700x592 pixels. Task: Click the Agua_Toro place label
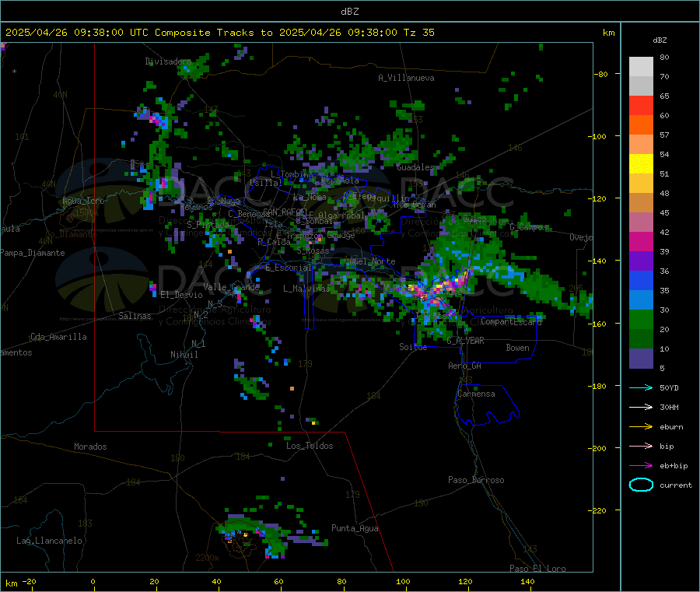tap(83, 201)
